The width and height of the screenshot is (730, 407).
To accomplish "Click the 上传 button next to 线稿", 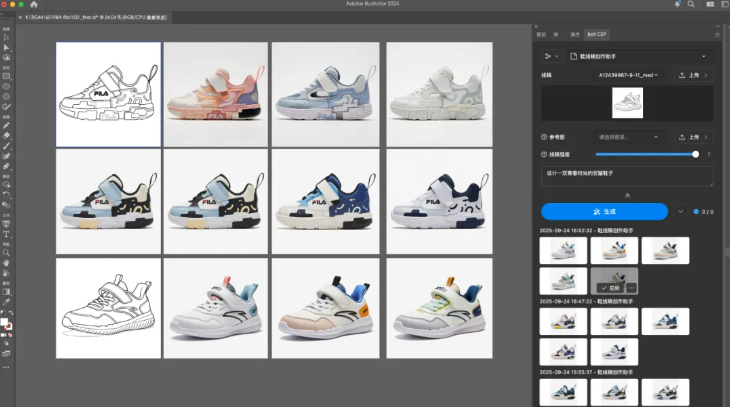I will click(x=694, y=75).
